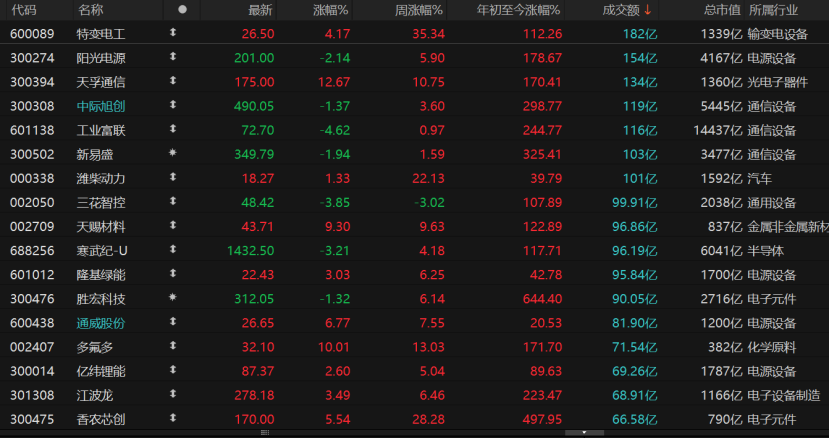Image resolution: width=830 pixels, height=439 pixels.
Task: Select the 总市值 column header
Action: pos(721,10)
